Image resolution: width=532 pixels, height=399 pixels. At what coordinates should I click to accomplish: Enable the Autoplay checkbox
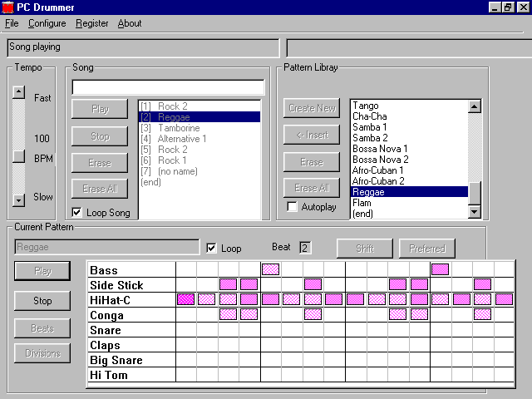[292, 207]
